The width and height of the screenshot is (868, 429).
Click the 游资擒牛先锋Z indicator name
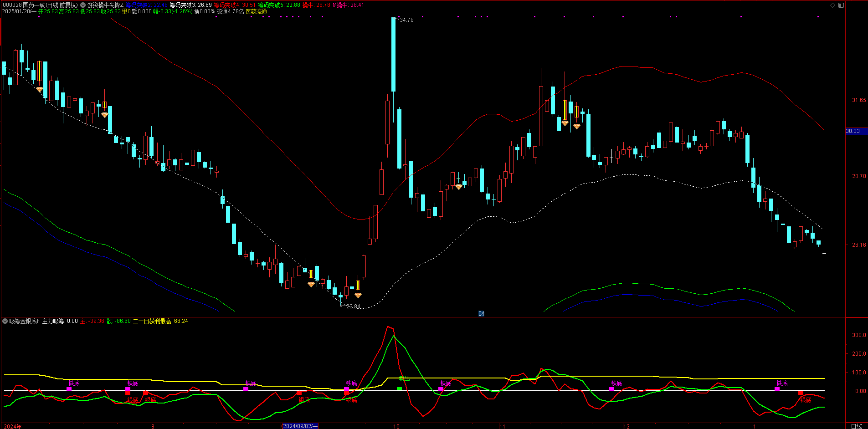(x=105, y=5)
